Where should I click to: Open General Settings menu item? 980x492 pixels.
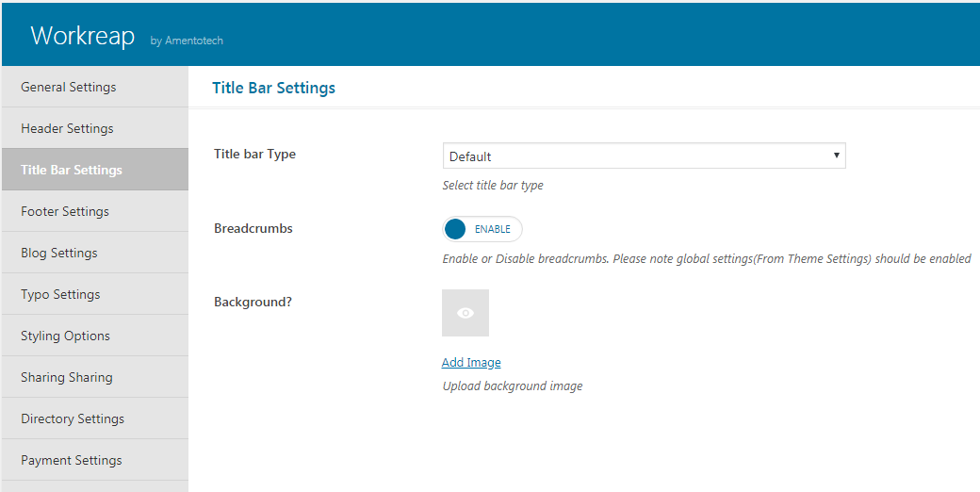pyautogui.click(x=94, y=87)
